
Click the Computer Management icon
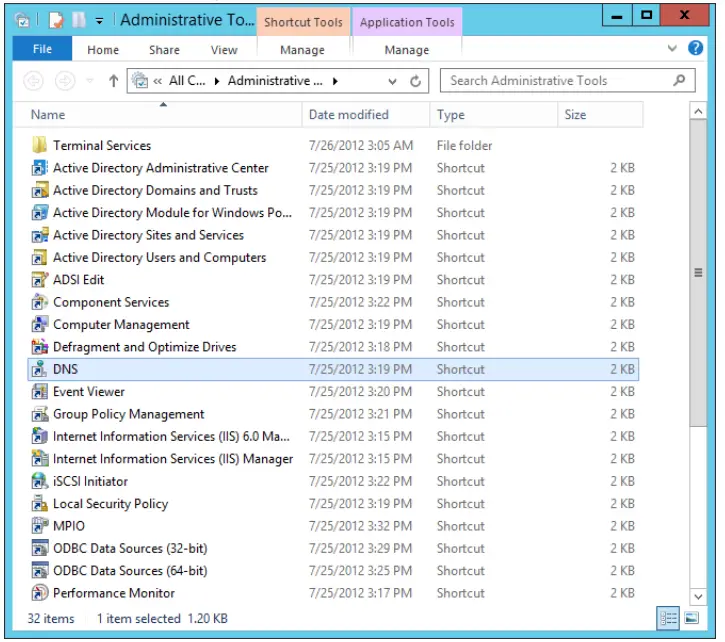(40, 324)
